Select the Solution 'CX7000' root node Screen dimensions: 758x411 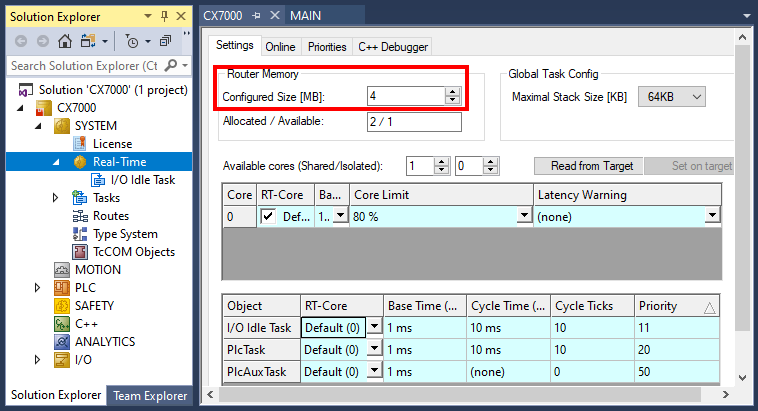113,90
